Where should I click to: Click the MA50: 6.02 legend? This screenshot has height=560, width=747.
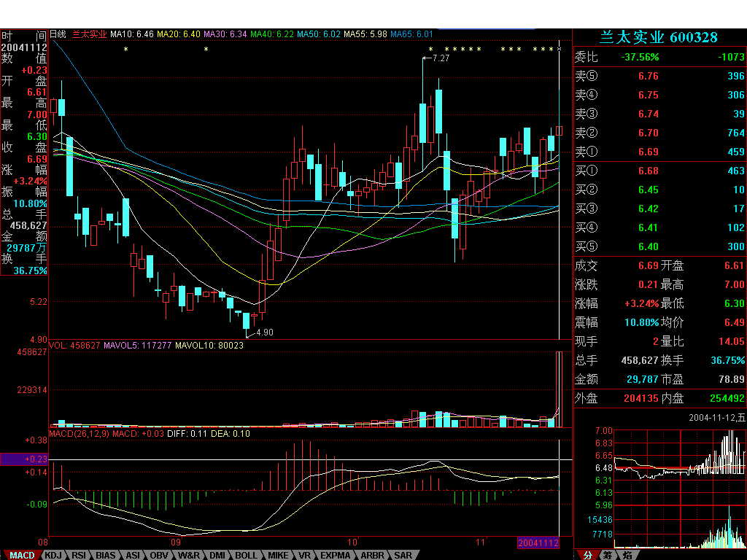coord(319,34)
